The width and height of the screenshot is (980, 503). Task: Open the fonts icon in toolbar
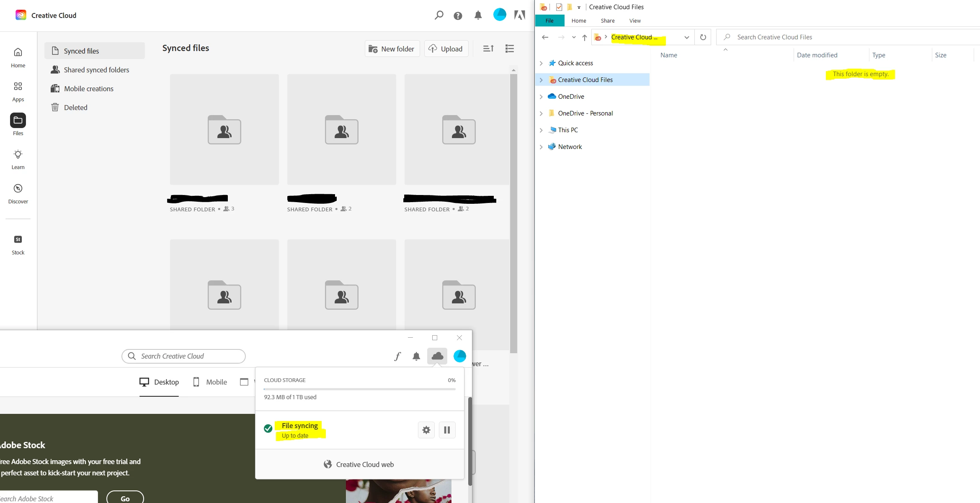pyautogui.click(x=397, y=356)
